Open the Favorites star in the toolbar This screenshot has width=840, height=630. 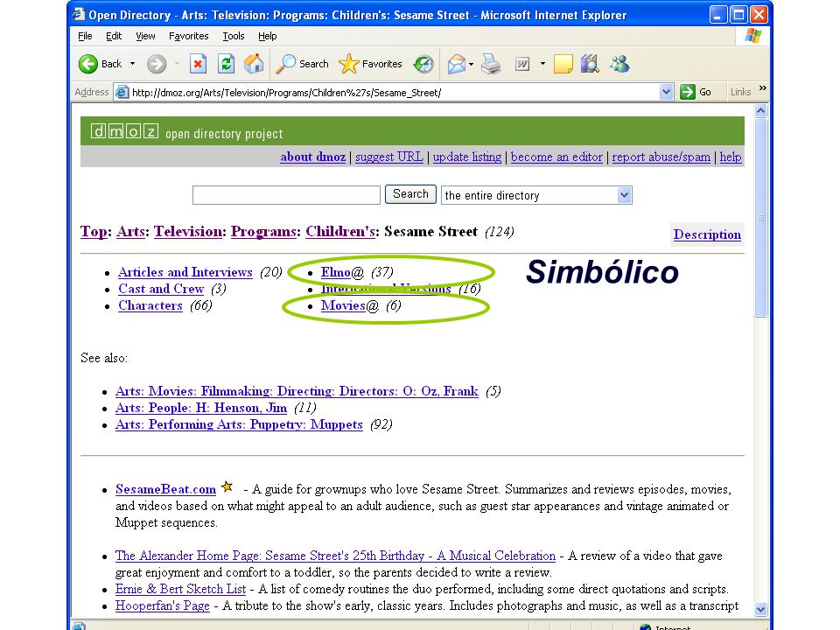(x=370, y=64)
